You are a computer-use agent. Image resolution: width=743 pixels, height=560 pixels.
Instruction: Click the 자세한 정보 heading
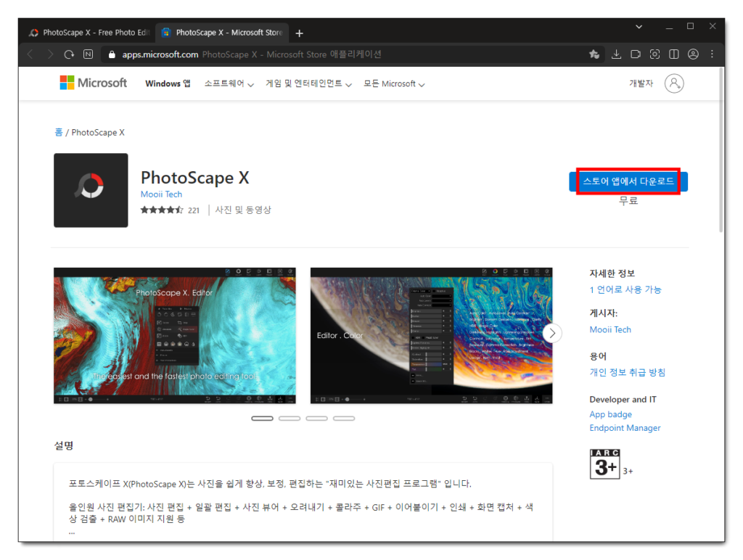pos(612,273)
